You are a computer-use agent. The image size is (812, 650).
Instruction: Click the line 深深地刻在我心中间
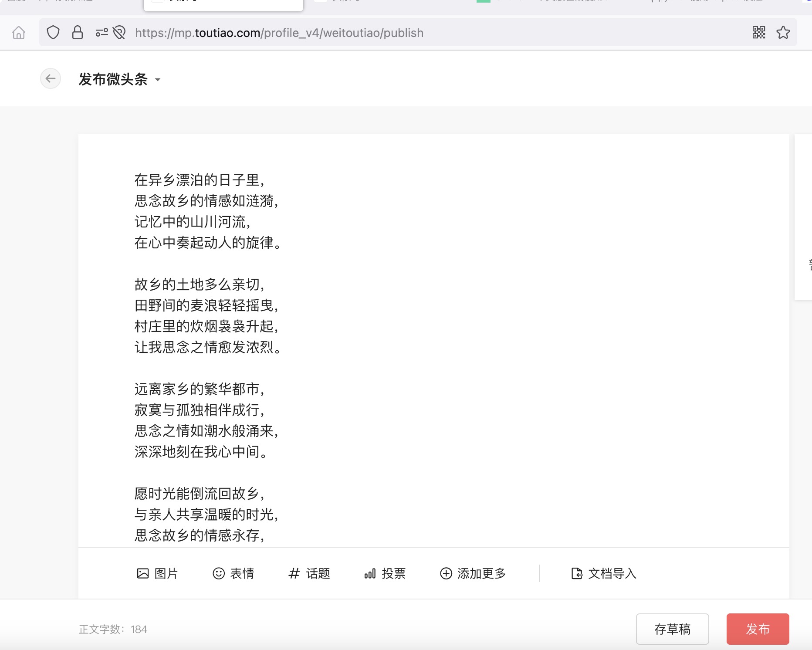tap(201, 452)
